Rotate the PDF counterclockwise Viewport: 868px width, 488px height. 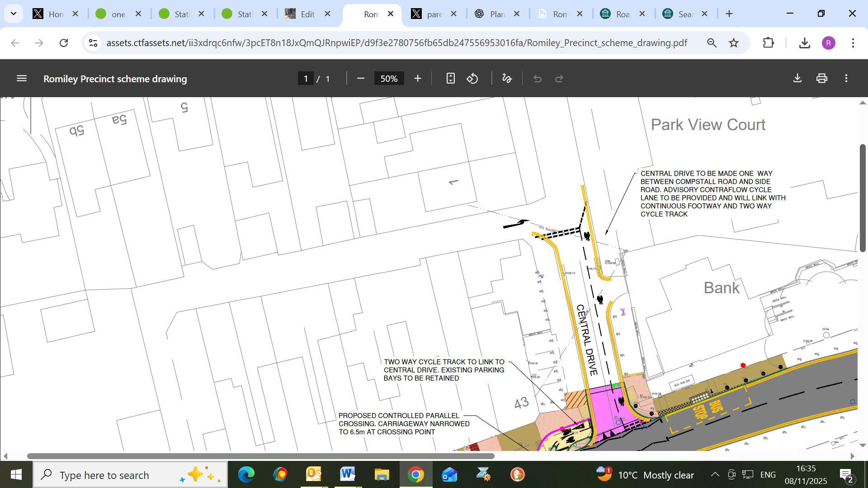[472, 79]
